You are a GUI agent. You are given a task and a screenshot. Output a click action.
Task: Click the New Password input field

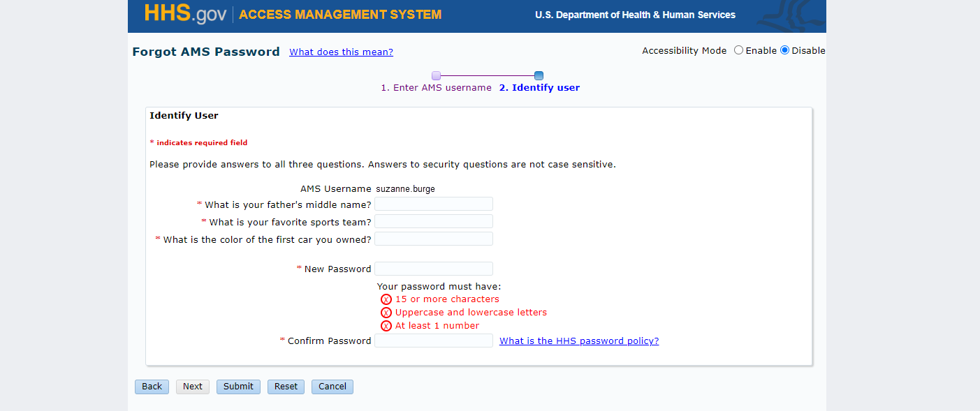pyautogui.click(x=434, y=269)
